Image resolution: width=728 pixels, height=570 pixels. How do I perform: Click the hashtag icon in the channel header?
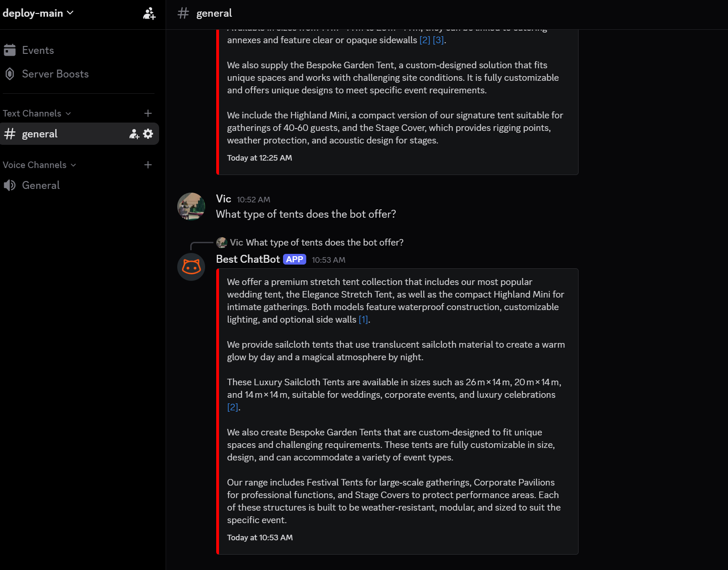(183, 13)
